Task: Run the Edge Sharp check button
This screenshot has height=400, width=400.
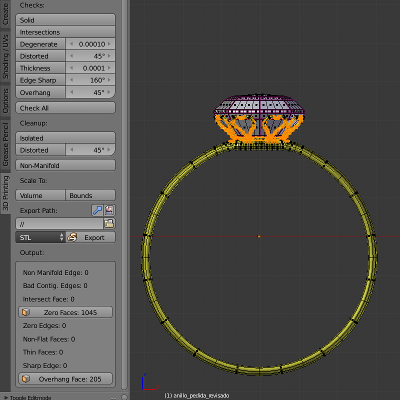Action: pos(40,80)
